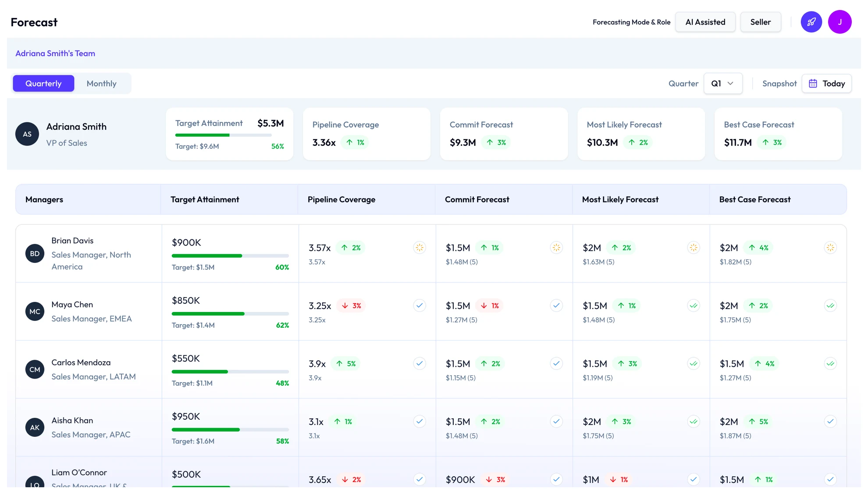The width and height of the screenshot is (868, 489).
Task: Click the Today snapshot button
Action: click(x=826, y=83)
